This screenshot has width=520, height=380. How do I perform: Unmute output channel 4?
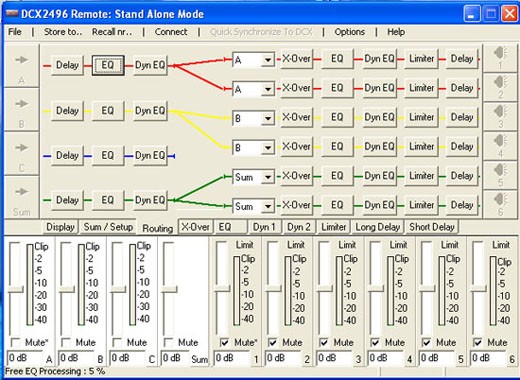tap(375, 342)
